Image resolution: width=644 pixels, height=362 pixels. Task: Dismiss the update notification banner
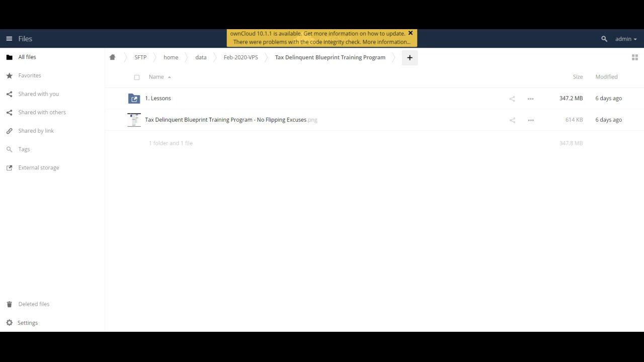[x=411, y=33]
